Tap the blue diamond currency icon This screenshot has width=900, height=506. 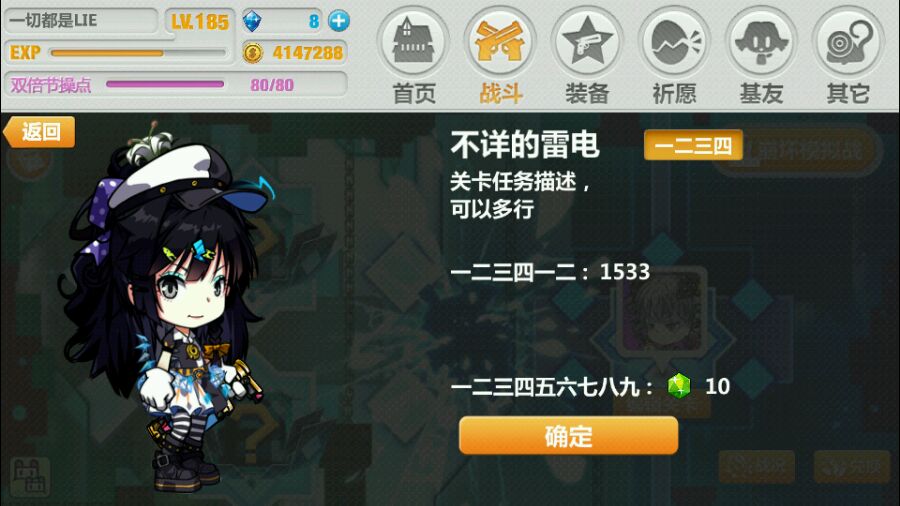coord(252,21)
